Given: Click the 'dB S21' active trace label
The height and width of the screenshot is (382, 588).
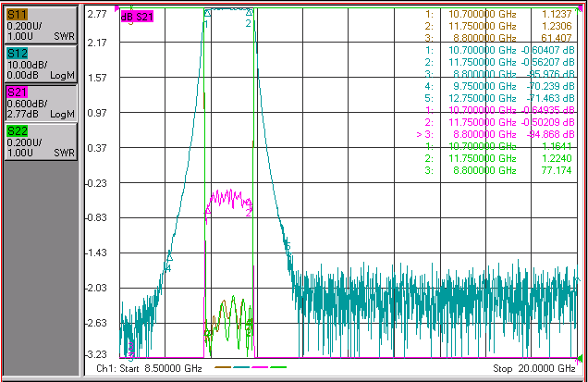Looking at the screenshot, I should tap(137, 17).
